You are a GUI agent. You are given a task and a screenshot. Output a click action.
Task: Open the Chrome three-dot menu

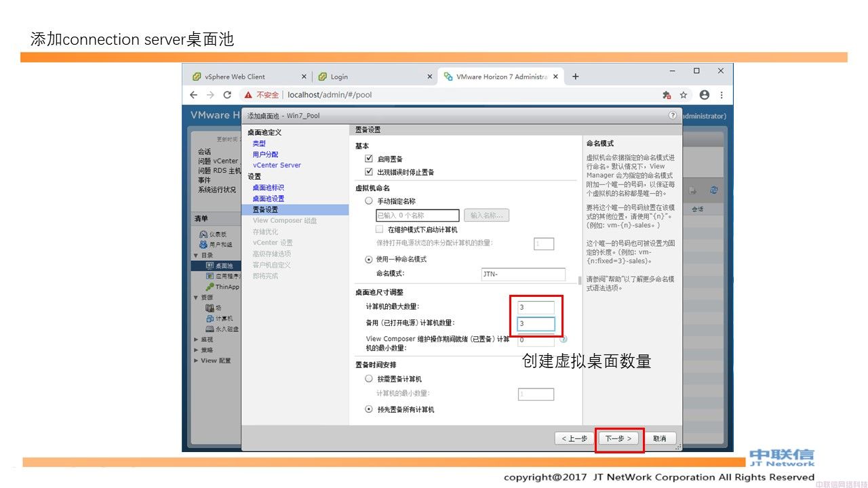722,95
